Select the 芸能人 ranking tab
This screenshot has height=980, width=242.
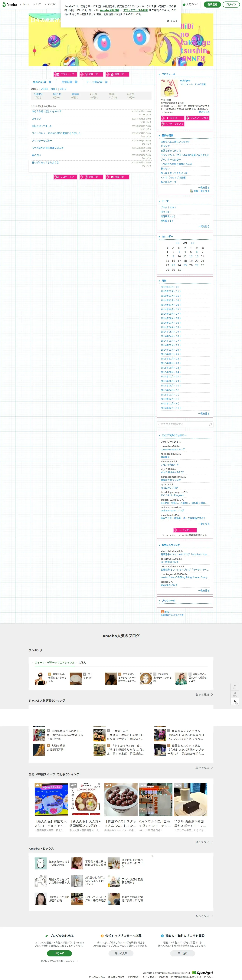point(82,663)
